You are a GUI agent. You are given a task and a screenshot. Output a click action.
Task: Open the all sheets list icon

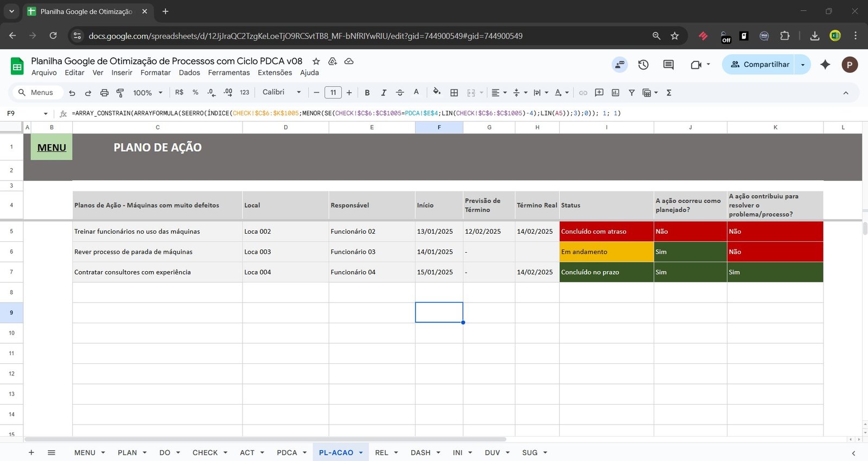click(x=52, y=452)
